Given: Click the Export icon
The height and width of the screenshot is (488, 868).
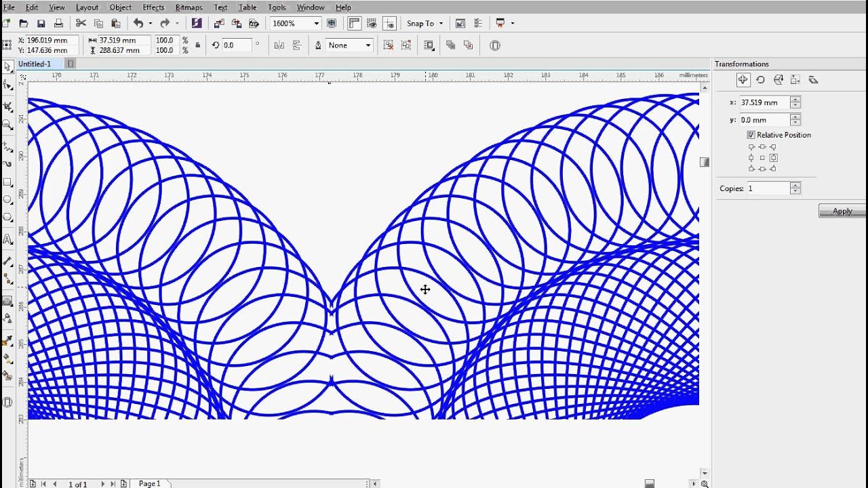Looking at the screenshot, I should pos(236,23).
